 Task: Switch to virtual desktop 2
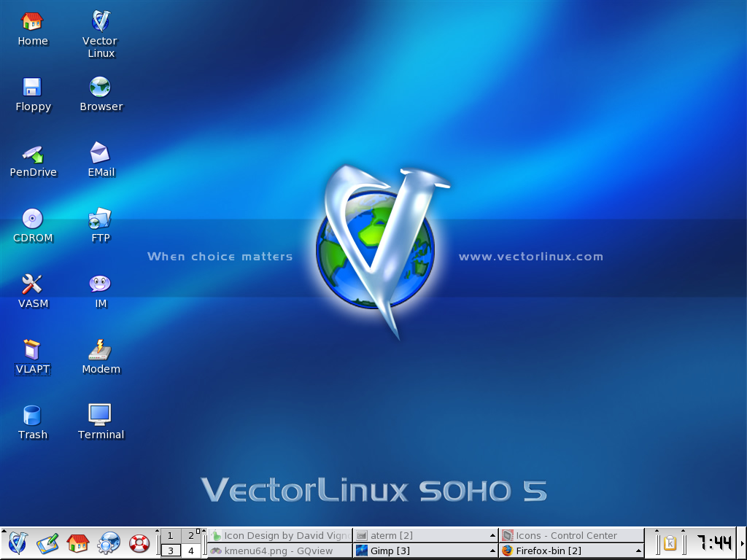[x=190, y=536]
